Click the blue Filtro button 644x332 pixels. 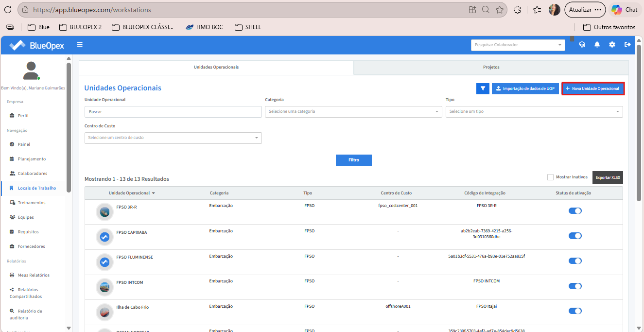[354, 160]
